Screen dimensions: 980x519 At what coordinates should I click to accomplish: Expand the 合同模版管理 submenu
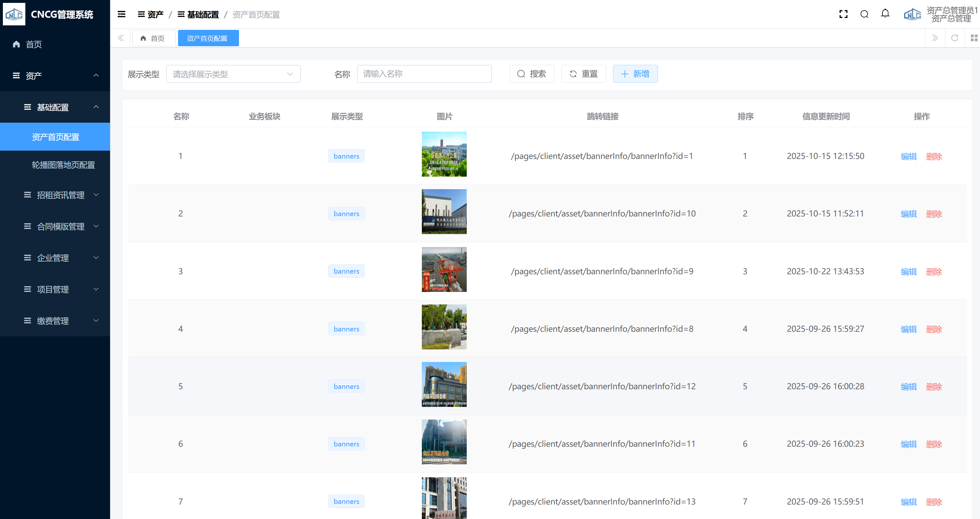click(61, 226)
